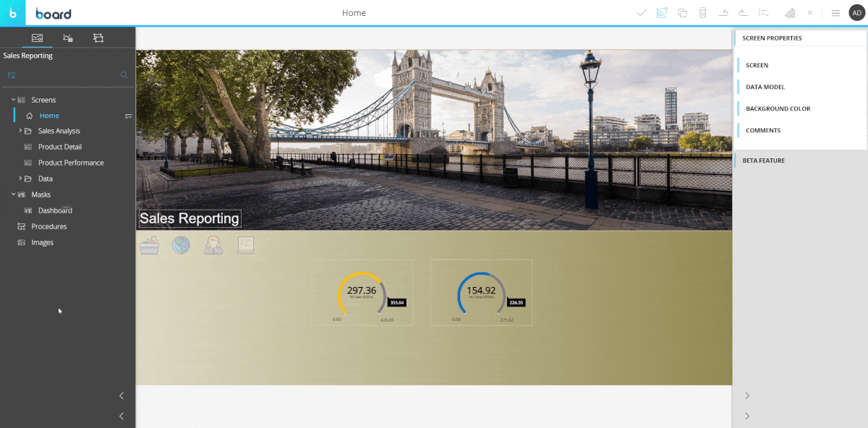This screenshot has width=868, height=428.
Task: Open the alignment order dropdown in toolbar
Action: [764, 13]
